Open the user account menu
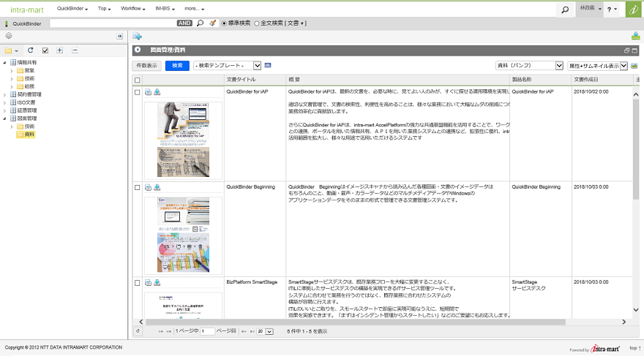The width and height of the screenshot is (644, 356). [590, 8]
